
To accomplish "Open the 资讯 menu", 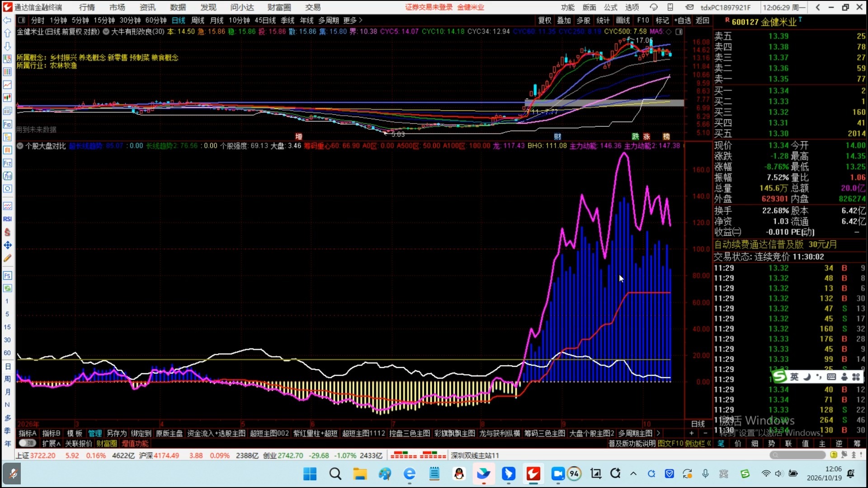I will pos(147,7).
